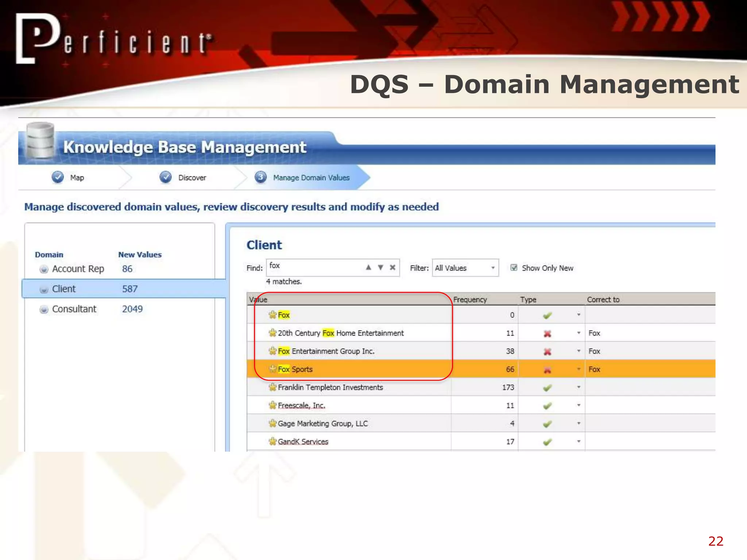
Task: Toggle the Show Only New checkbox
Action: pos(514,268)
